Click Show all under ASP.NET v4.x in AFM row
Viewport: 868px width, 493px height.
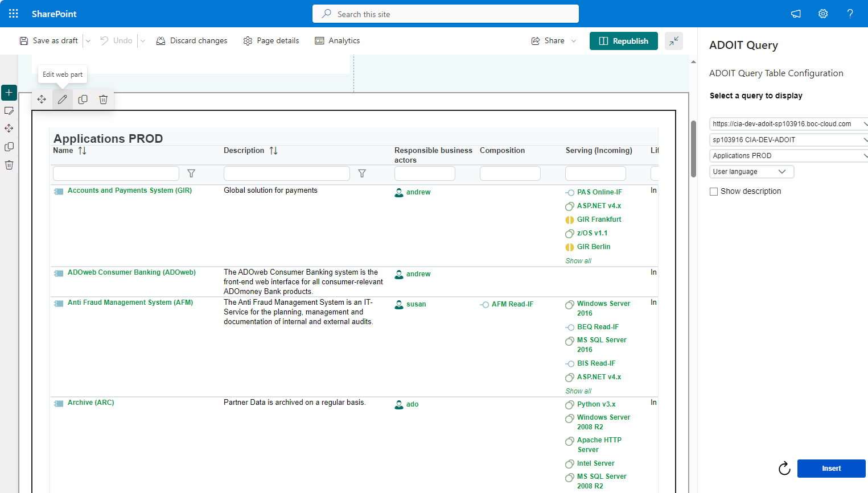[578, 391]
